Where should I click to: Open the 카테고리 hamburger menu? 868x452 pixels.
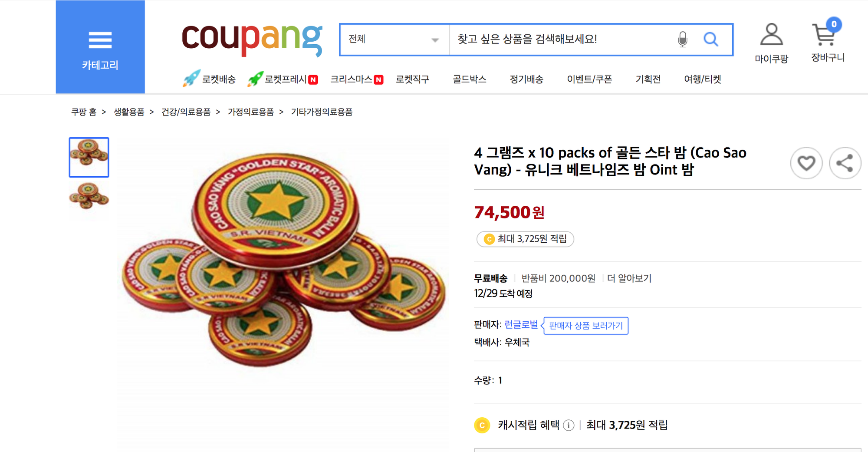pyautogui.click(x=100, y=47)
